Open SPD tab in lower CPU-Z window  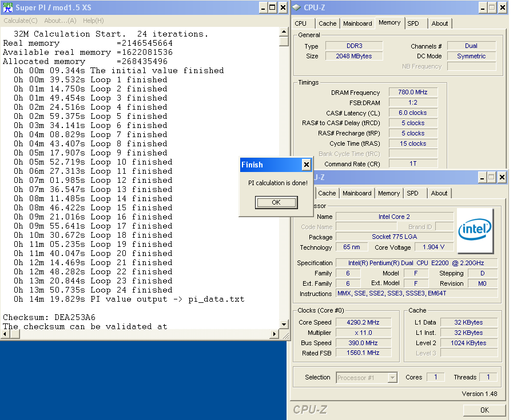[x=412, y=193]
